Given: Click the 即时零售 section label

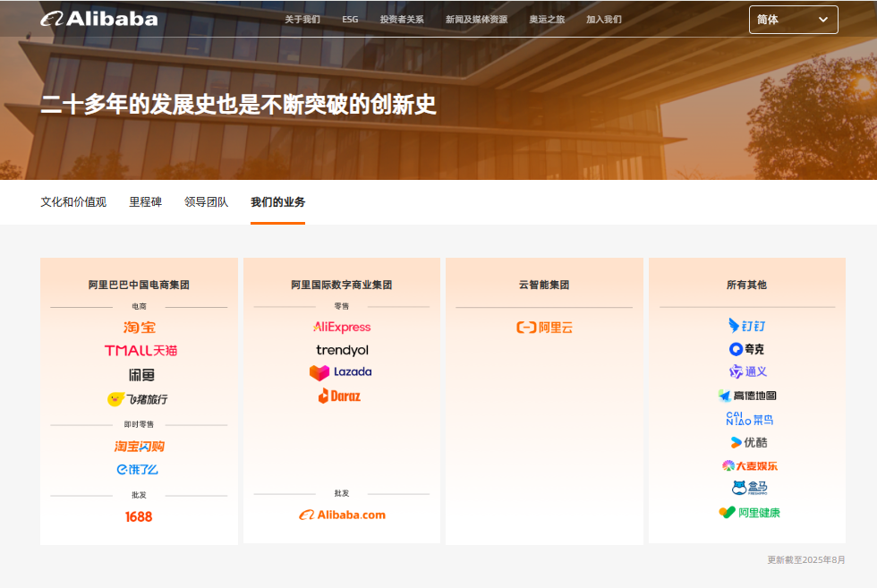Looking at the screenshot, I should [139, 424].
